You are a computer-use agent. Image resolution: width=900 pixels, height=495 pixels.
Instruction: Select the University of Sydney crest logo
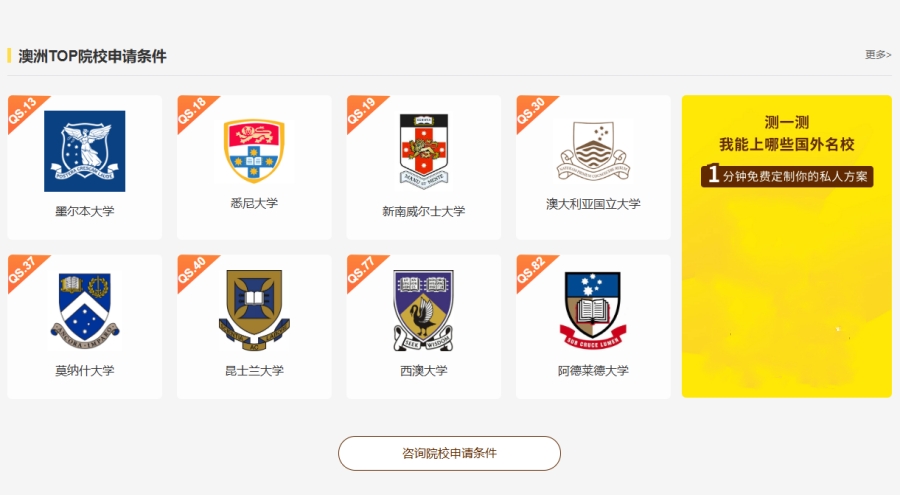[254, 151]
